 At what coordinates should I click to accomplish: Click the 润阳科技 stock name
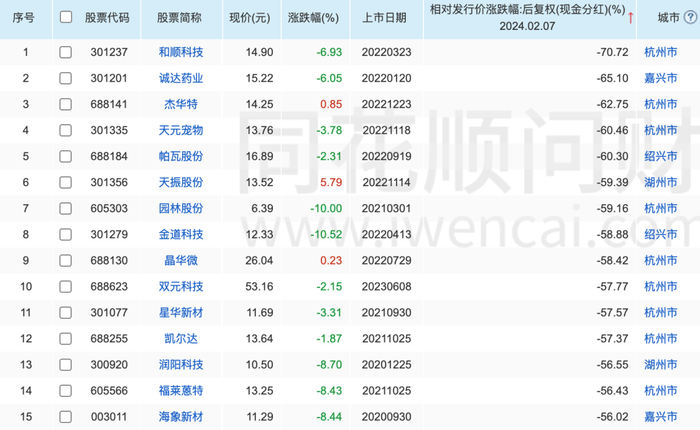(x=181, y=365)
